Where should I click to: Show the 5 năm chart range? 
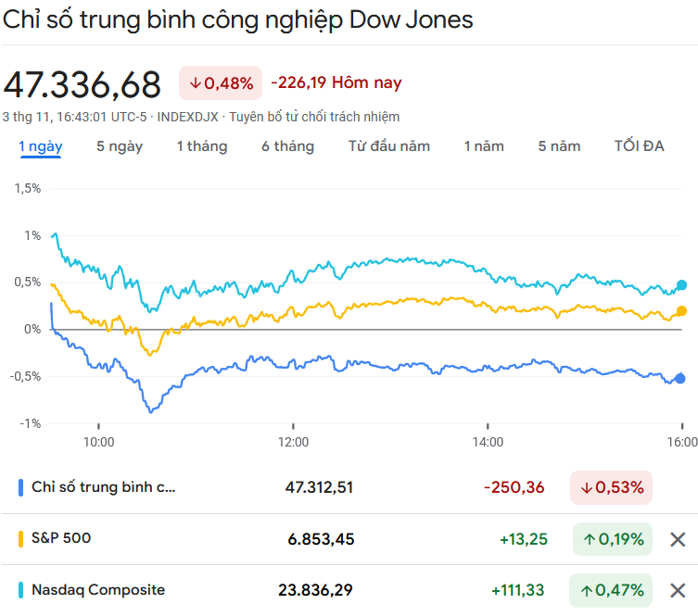(559, 146)
